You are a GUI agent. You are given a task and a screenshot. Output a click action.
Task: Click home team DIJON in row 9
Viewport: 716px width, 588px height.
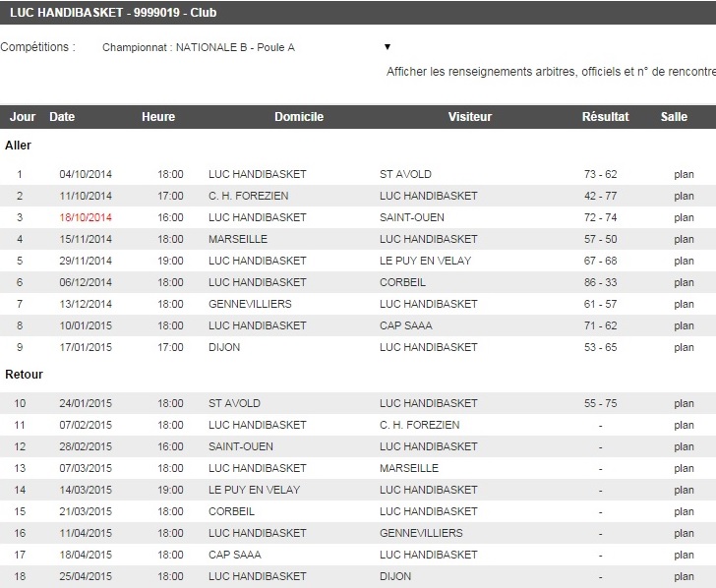coord(224,347)
